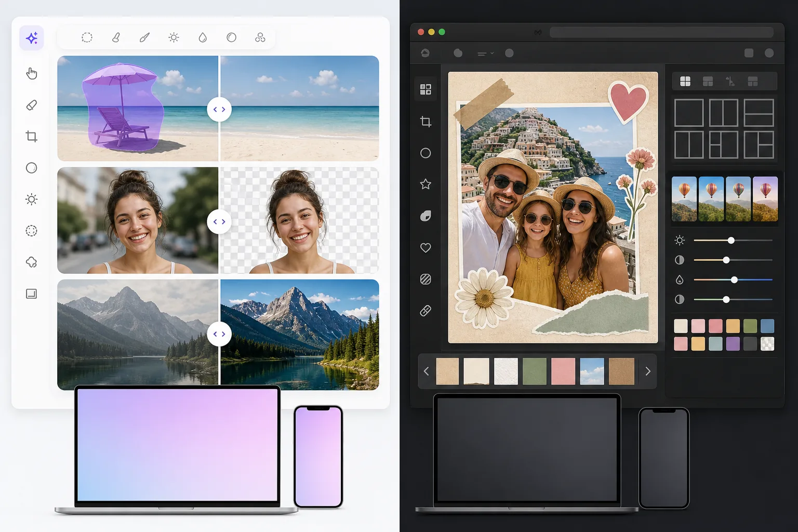This screenshot has height=532, width=798.
Task: Switch to the branch stickers tab in right panel
Action: (730, 81)
